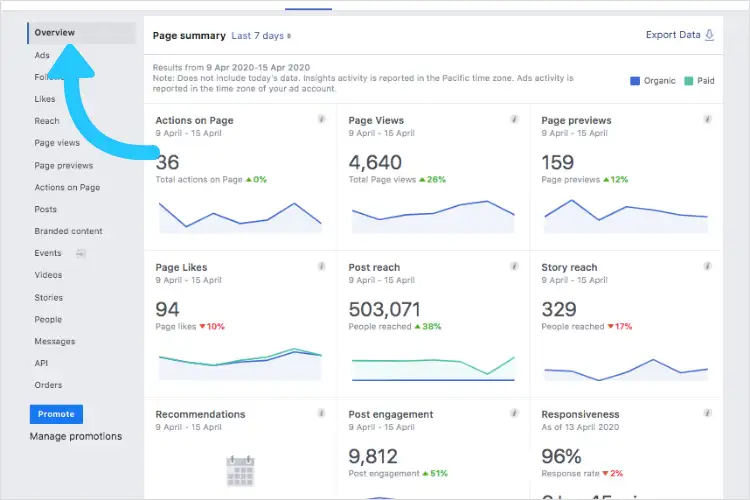Screen dimensions: 750x500
Task: Click the calendar icon in Recommendations card
Action: pyautogui.click(x=240, y=470)
